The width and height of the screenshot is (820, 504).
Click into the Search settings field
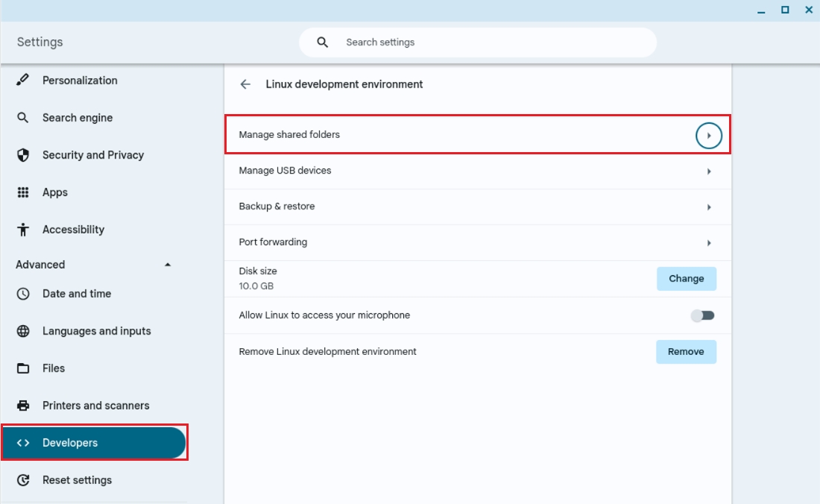click(492, 42)
